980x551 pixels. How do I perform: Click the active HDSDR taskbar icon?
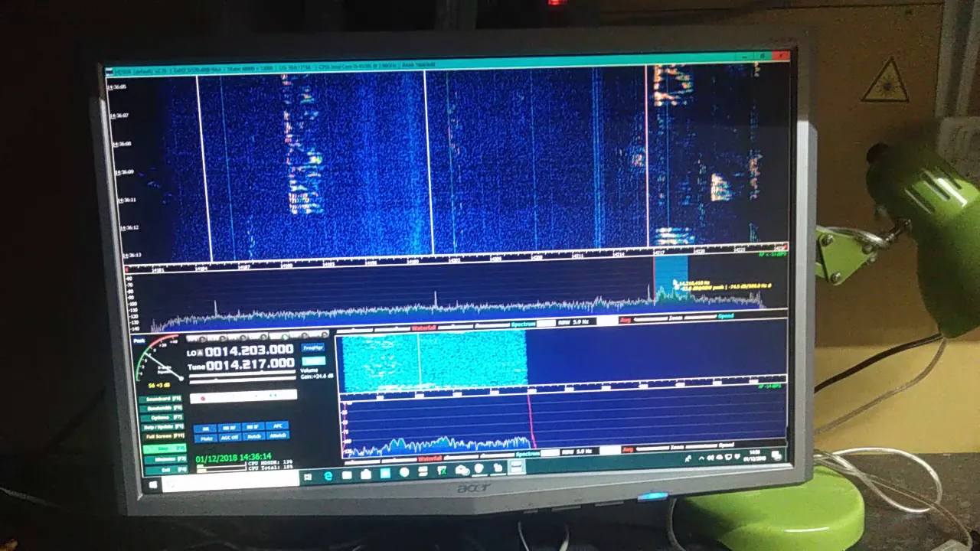(x=517, y=467)
